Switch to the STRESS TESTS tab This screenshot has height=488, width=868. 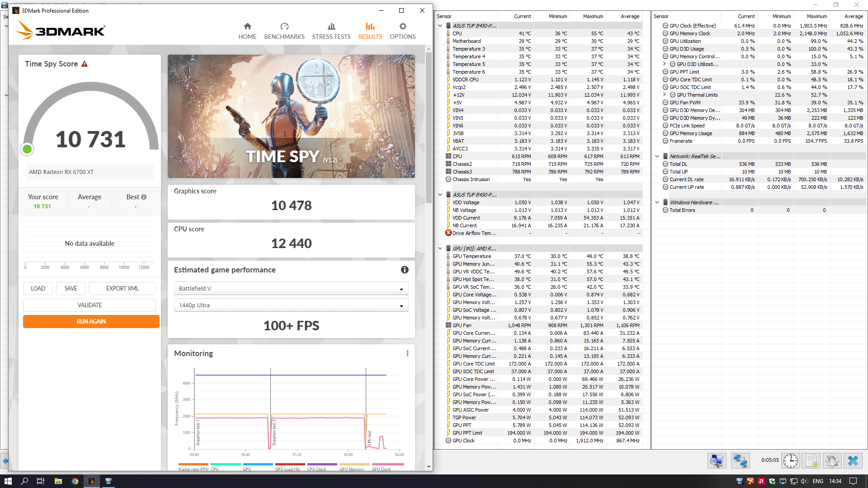point(331,31)
